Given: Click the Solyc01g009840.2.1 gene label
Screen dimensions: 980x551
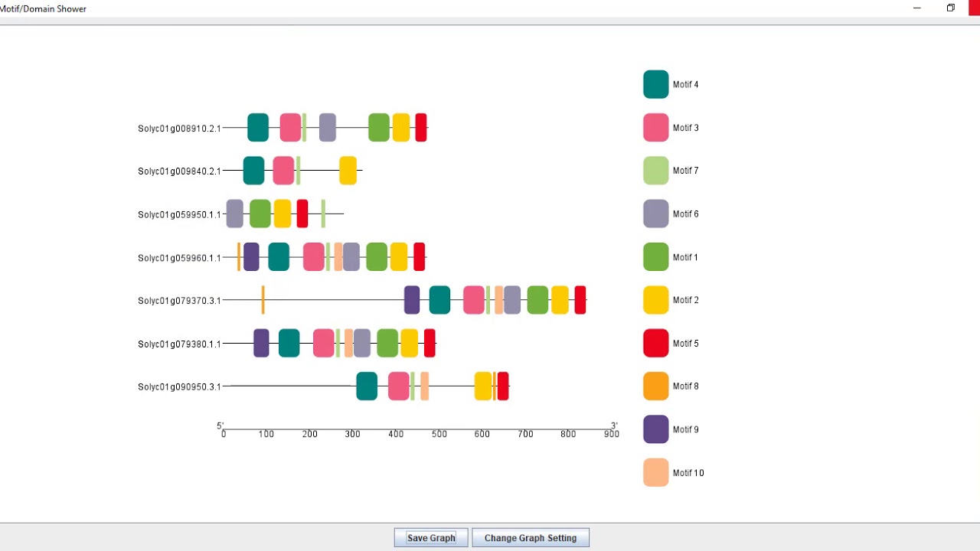Looking at the screenshot, I should [x=179, y=171].
